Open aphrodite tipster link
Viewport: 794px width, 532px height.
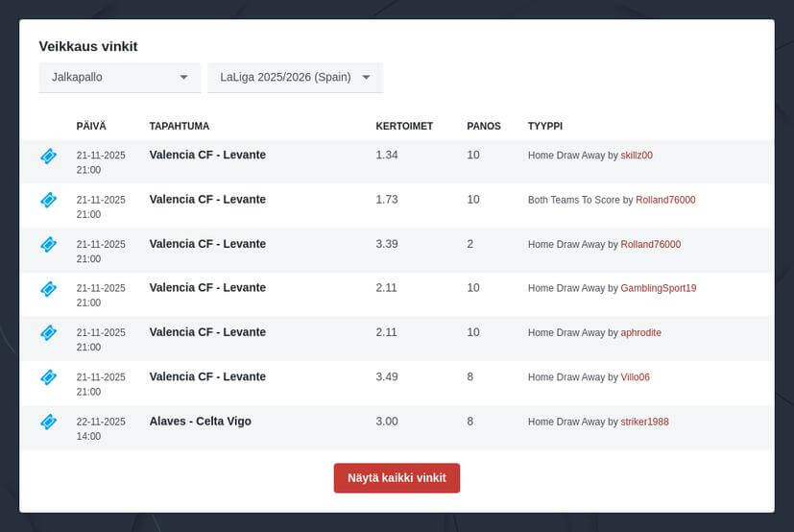pyautogui.click(x=640, y=332)
